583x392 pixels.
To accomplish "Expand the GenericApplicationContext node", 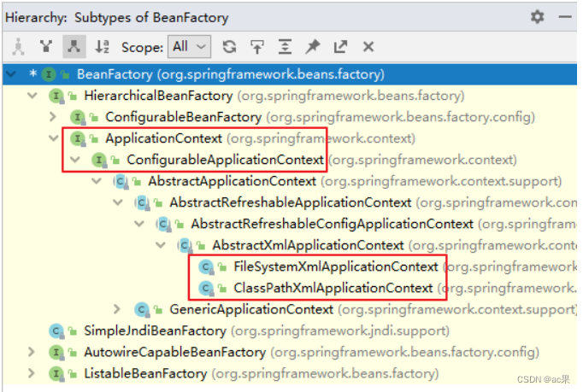I will [x=117, y=309].
